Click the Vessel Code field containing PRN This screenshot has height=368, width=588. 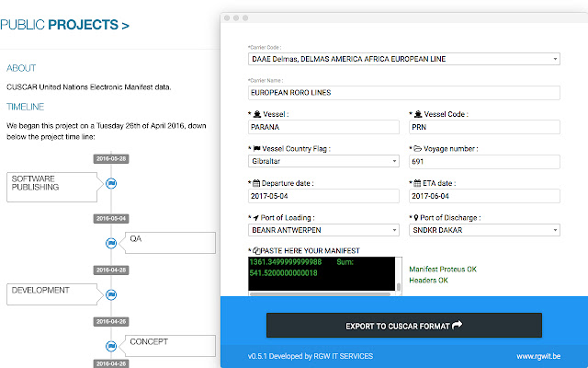click(484, 127)
